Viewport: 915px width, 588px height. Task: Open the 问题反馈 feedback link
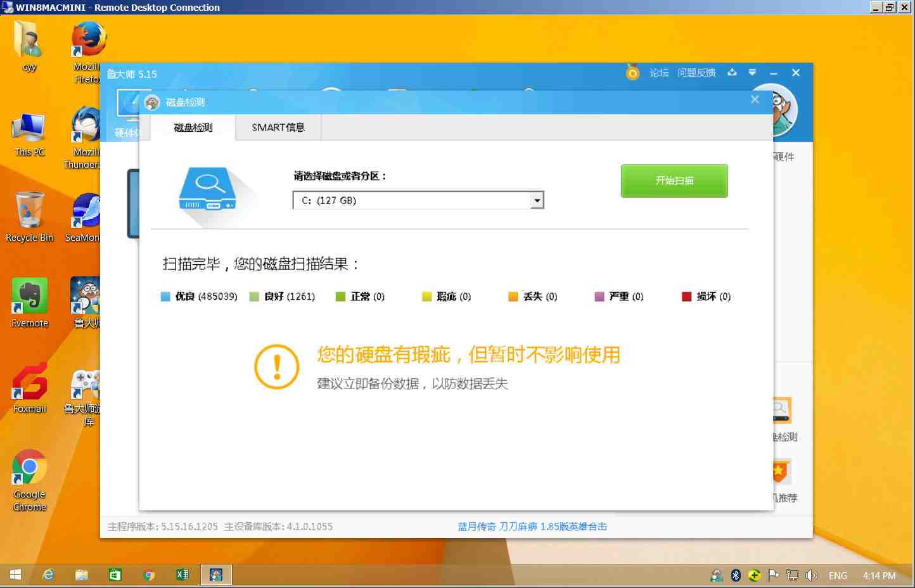pyautogui.click(x=696, y=73)
